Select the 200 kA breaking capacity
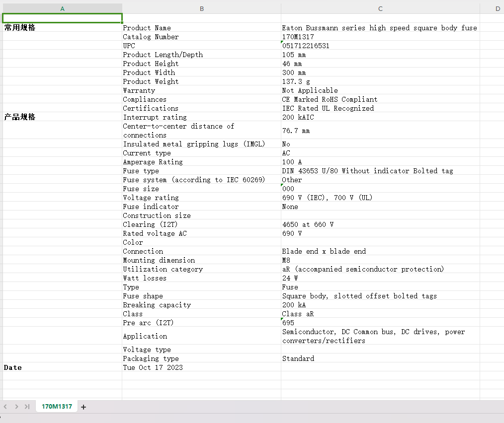This screenshot has width=504, height=423. point(380,305)
